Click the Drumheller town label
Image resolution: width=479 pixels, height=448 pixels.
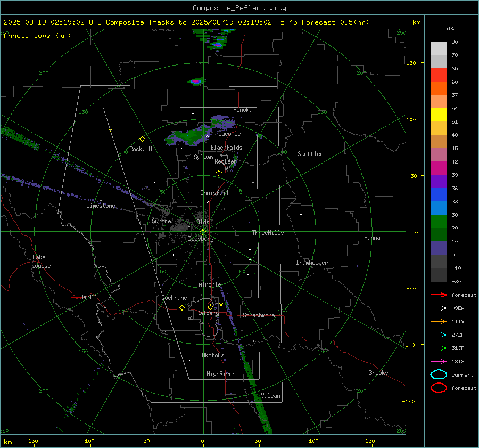pyautogui.click(x=311, y=263)
